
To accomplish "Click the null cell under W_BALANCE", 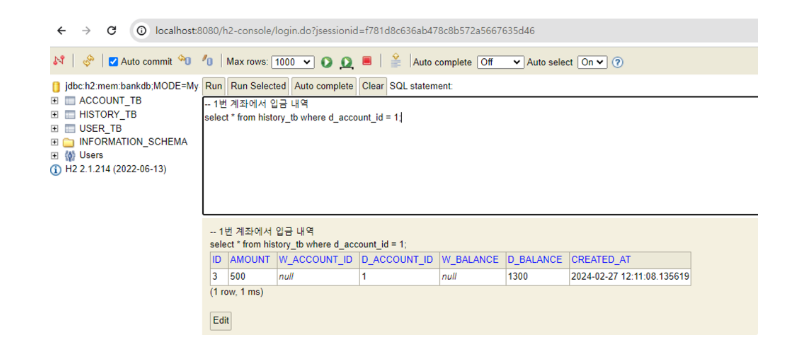I will point(472,277).
